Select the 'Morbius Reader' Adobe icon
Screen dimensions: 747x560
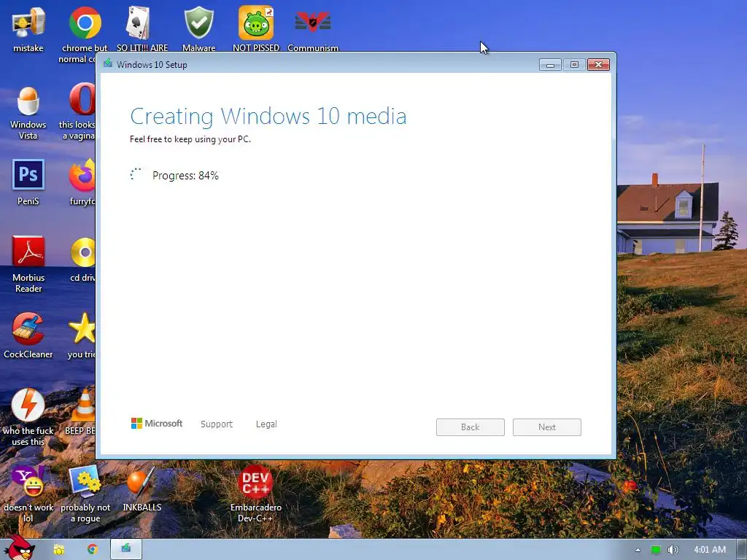(28, 252)
